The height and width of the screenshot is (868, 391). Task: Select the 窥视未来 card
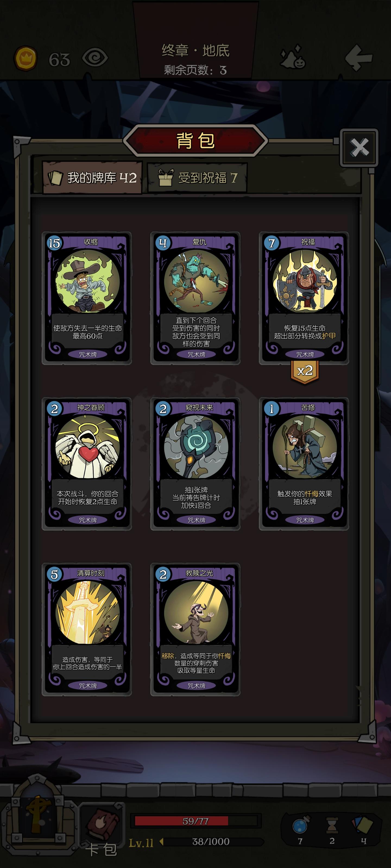click(195, 464)
